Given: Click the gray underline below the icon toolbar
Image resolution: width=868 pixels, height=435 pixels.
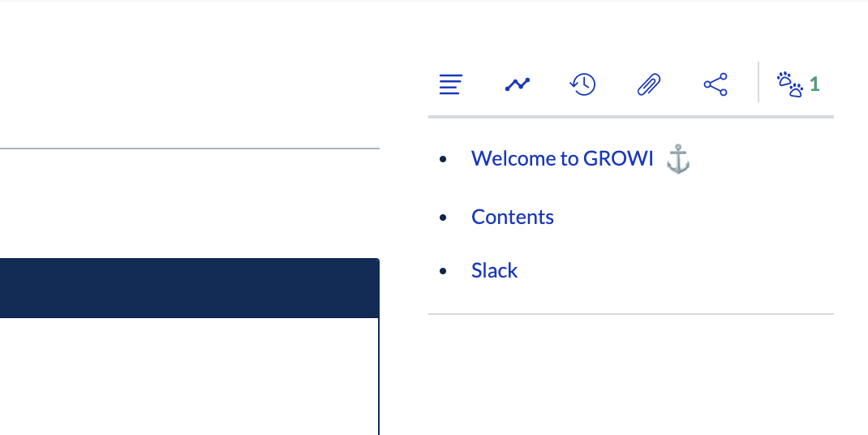Looking at the screenshot, I should (630, 117).
